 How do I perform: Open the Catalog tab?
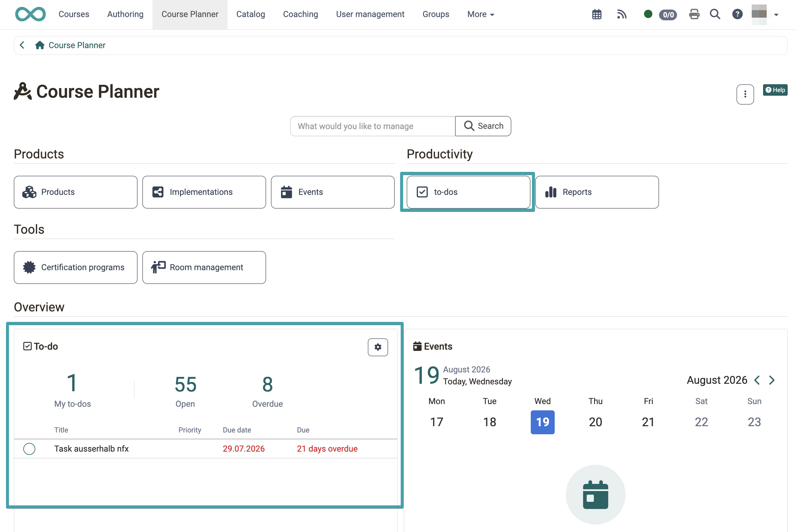251,14
